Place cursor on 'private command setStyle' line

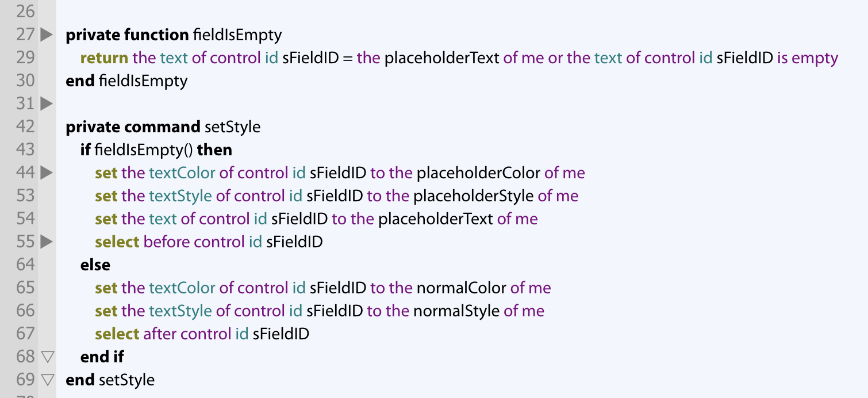tap(163, 127)
